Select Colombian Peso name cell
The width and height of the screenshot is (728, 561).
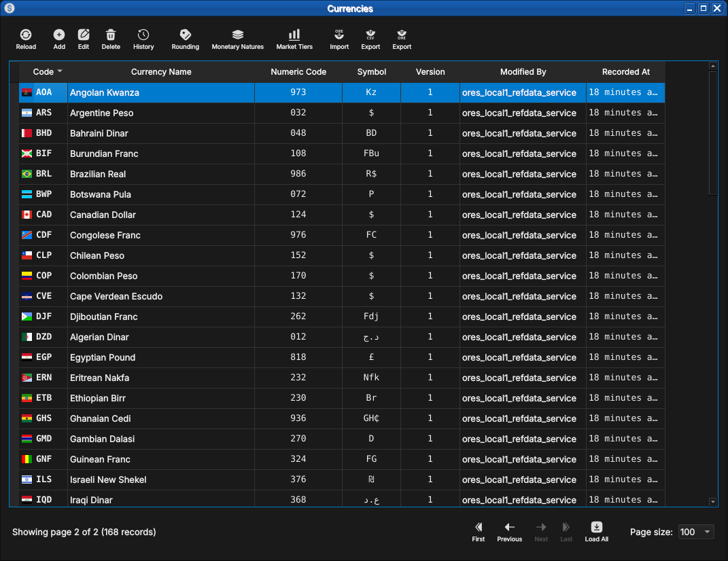pos(160,276)
